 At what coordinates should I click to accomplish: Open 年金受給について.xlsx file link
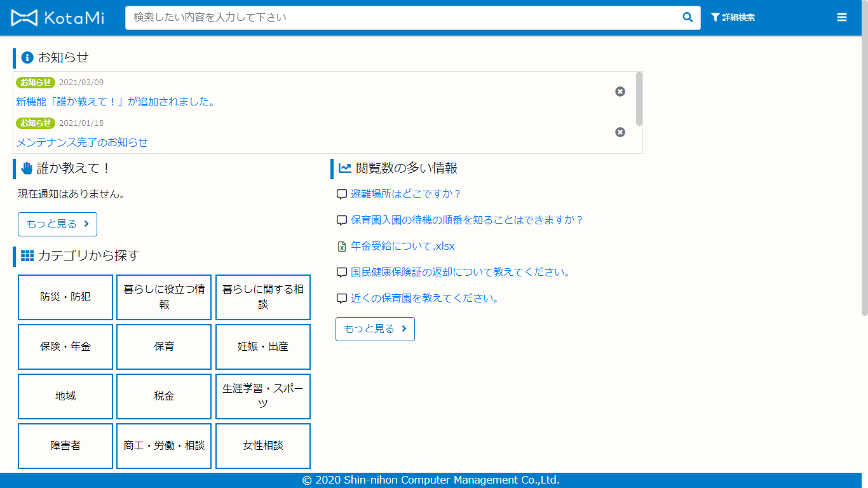point(403,246)
